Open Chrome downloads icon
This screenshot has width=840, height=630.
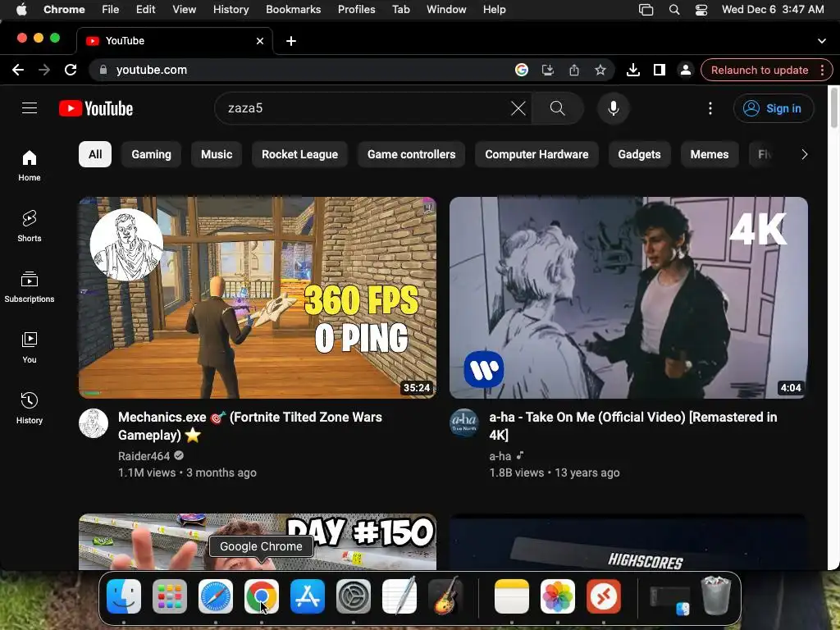click(633, 70)
